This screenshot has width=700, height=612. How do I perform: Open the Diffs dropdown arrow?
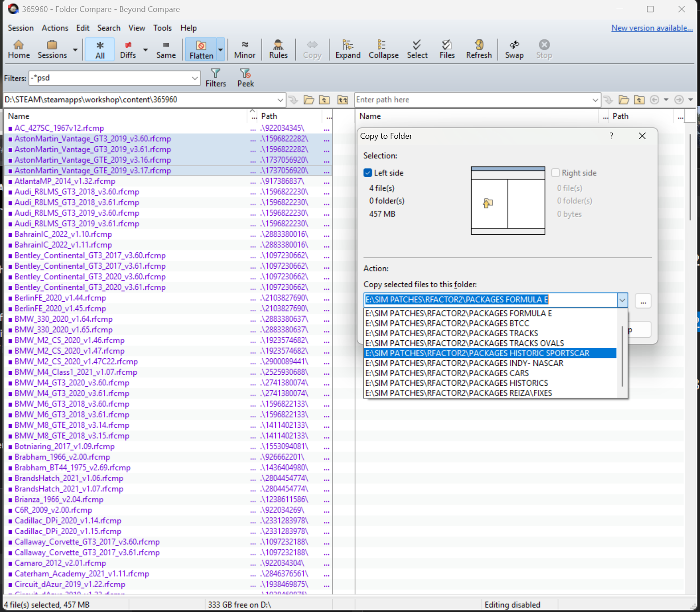point(145,49)
